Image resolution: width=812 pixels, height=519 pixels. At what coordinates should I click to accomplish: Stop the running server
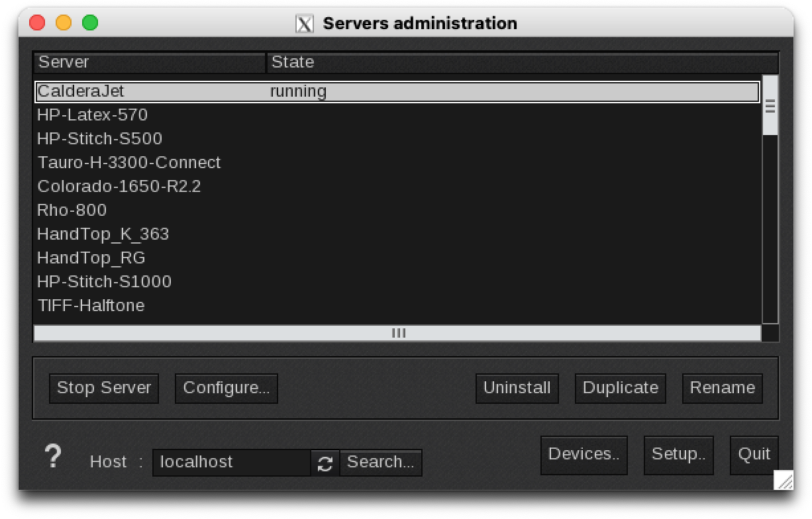point(104,388)
